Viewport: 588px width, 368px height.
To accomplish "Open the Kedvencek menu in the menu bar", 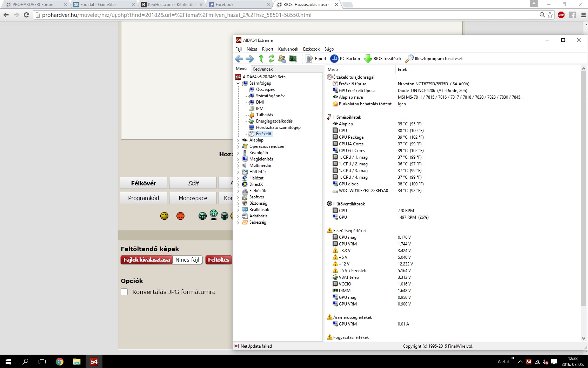I will tap(288, 49).
